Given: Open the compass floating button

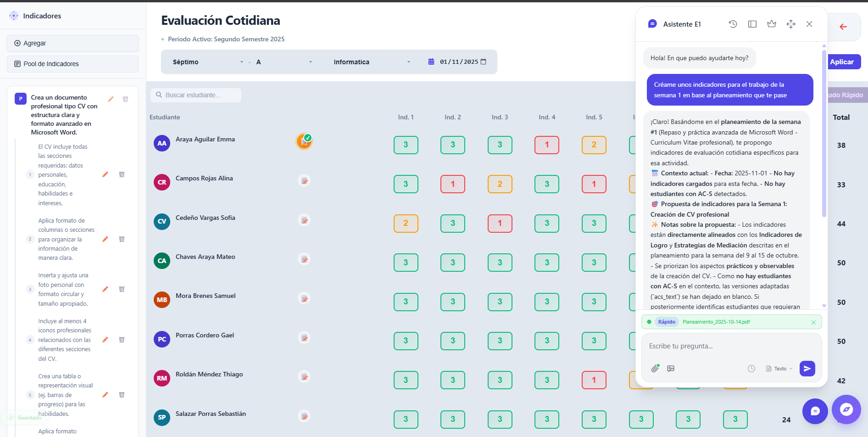Looking at the screenshot, I should click(846, 409).
